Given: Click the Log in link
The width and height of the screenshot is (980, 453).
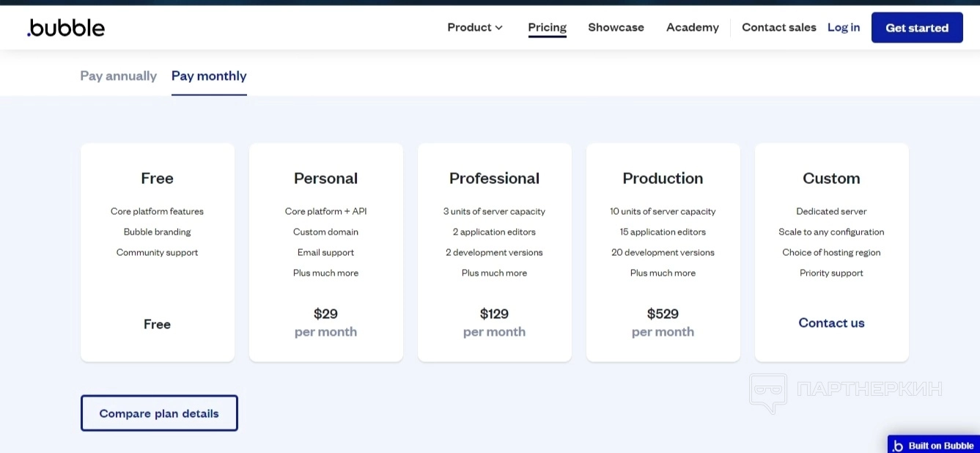Looking at the screenshot, I should pyautogui.click(x=843, y=28).
